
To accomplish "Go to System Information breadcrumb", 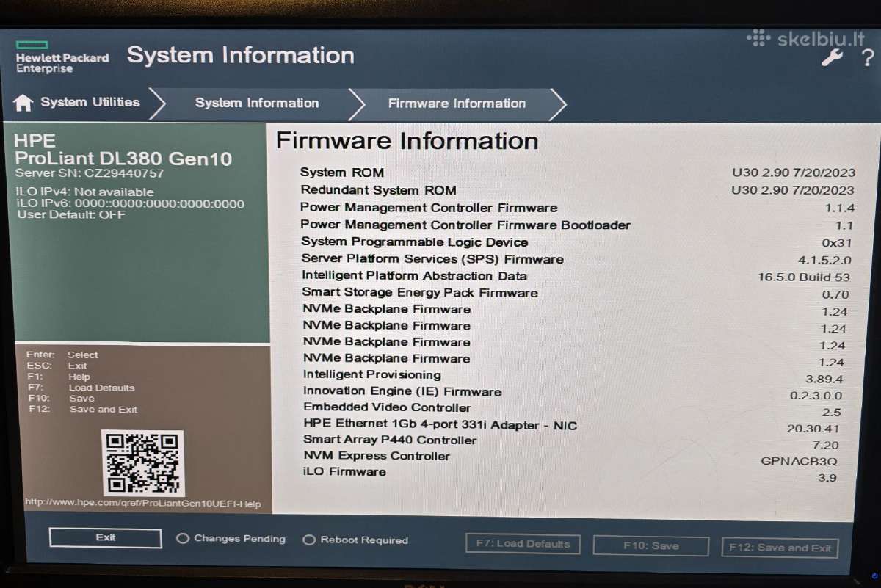I will [x=257, y=103].
